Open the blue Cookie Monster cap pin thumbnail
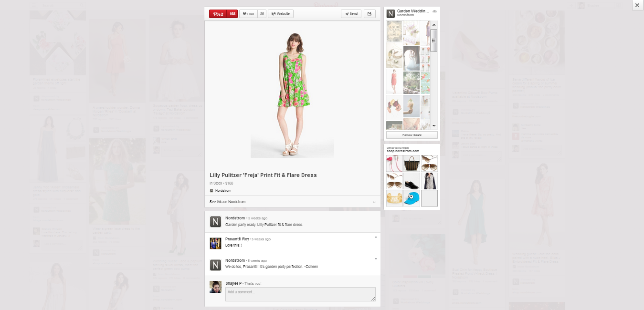Screen dimensions: 644x310 tap(412, 198)
